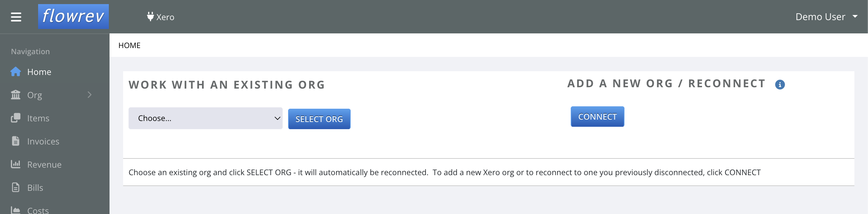Click the Org bank building icon
The height and width of the screenshot is (214, 868).
click(16, 95)
